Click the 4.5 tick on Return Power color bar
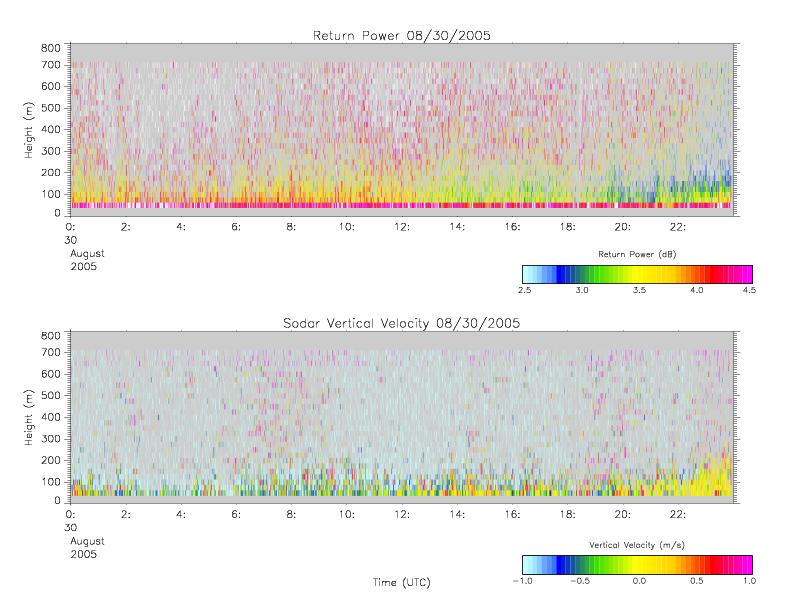 (x=749, y=290)
